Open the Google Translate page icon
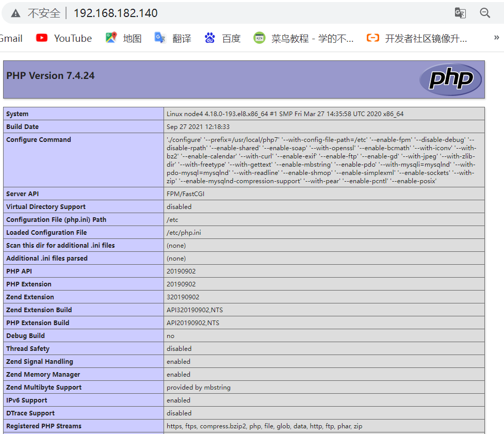Screen dimensions: 504x434 pyautogui.click(x=460, y=13)
